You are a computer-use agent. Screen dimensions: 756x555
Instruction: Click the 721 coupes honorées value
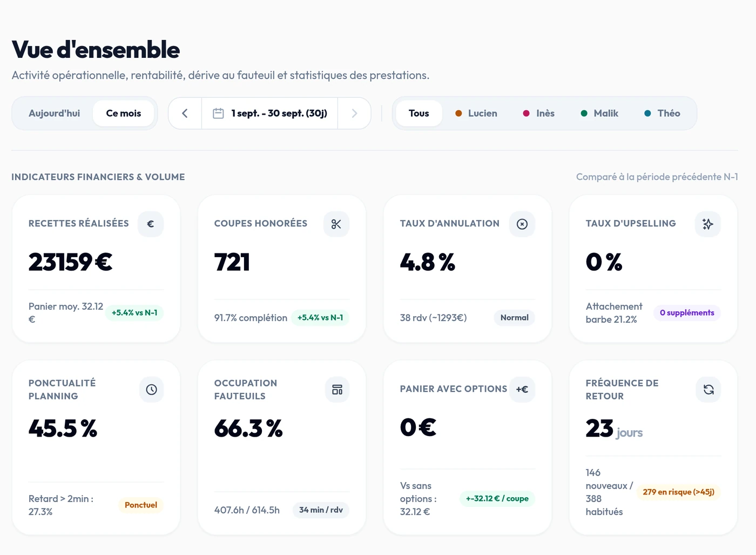pos(232,263)
